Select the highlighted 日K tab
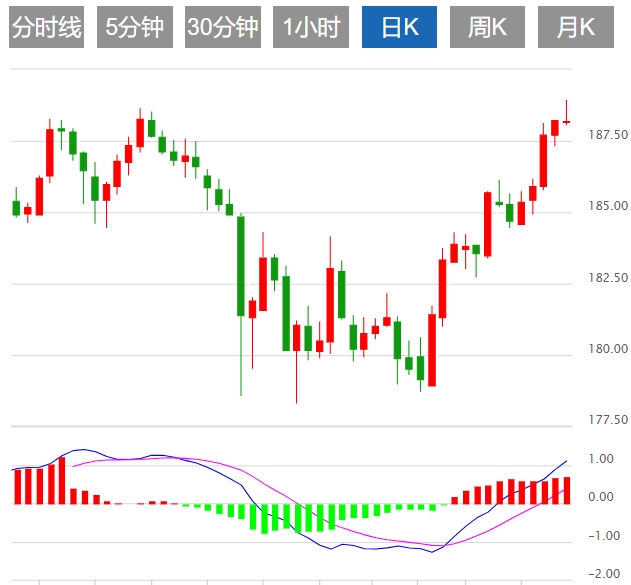Screen dimensions: 631x585 (399, 28)
